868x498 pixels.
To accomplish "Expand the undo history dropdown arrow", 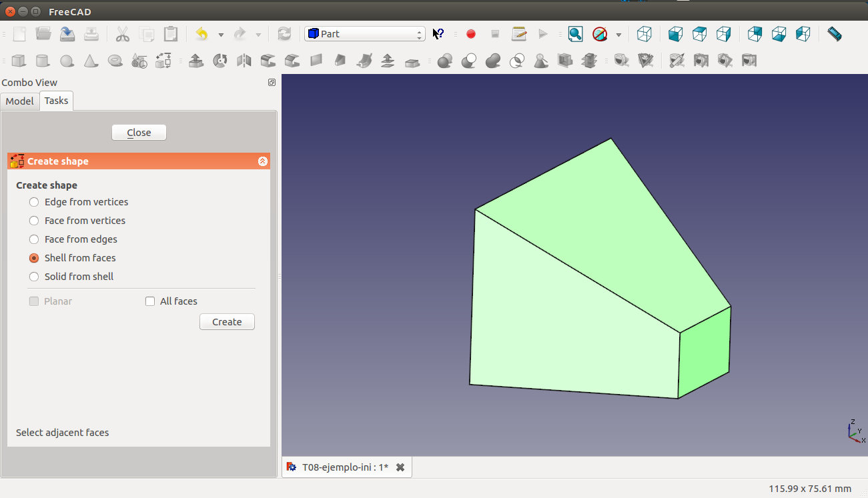I will pos(221,34).
